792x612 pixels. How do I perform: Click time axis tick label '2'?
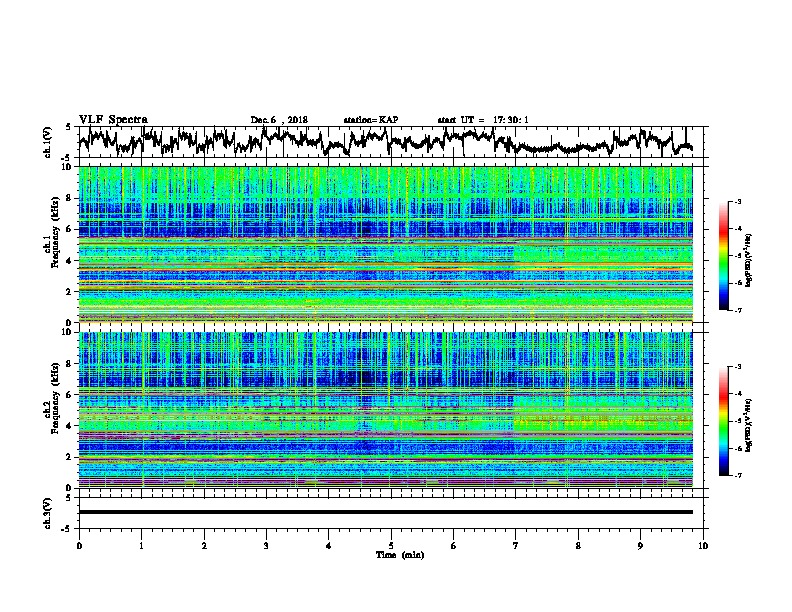point(204,546)
